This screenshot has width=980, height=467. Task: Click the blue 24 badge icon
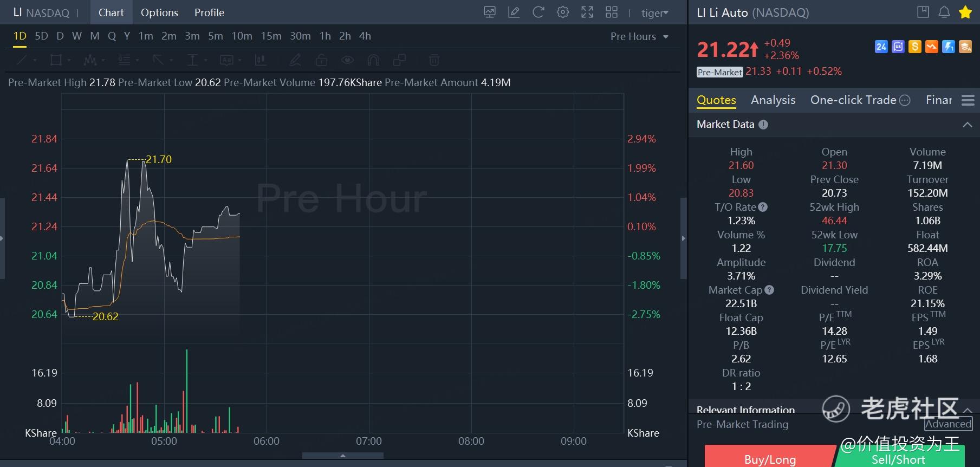coord(881,47)
